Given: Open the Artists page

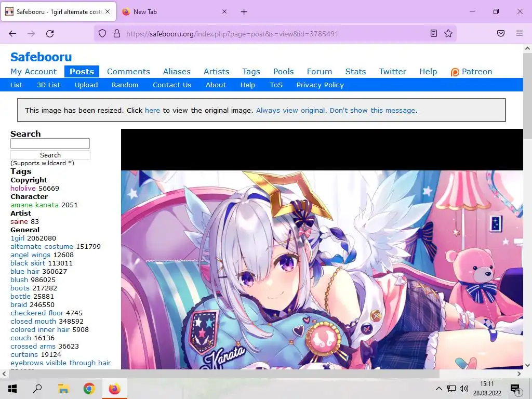Looking at the screenshot, I should coord(217,72).
